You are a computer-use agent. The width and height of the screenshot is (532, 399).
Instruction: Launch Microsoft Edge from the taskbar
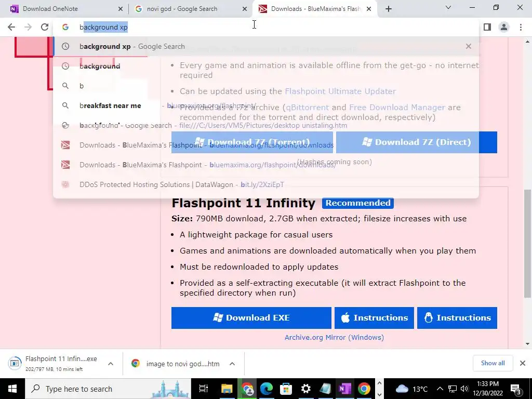click(267, 389)
